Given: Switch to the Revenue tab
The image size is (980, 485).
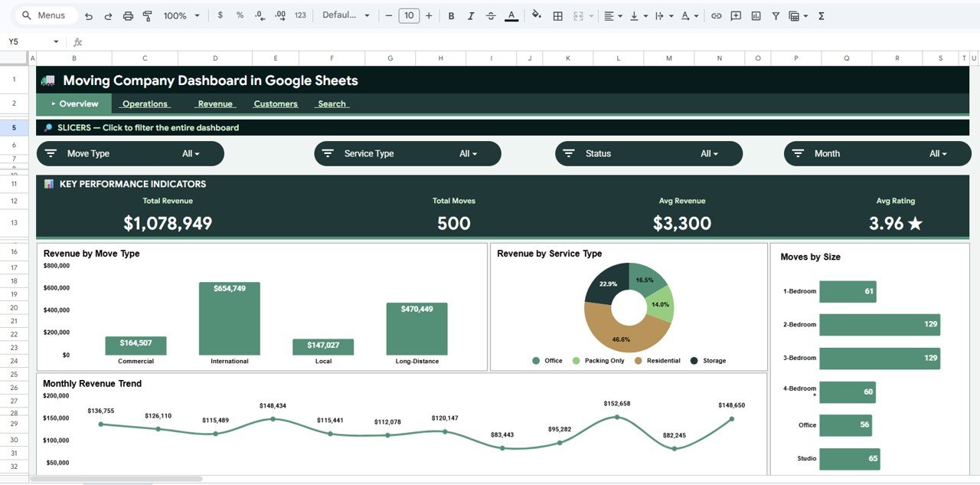Looking at the screenshot, I should (x=215, y=103).
